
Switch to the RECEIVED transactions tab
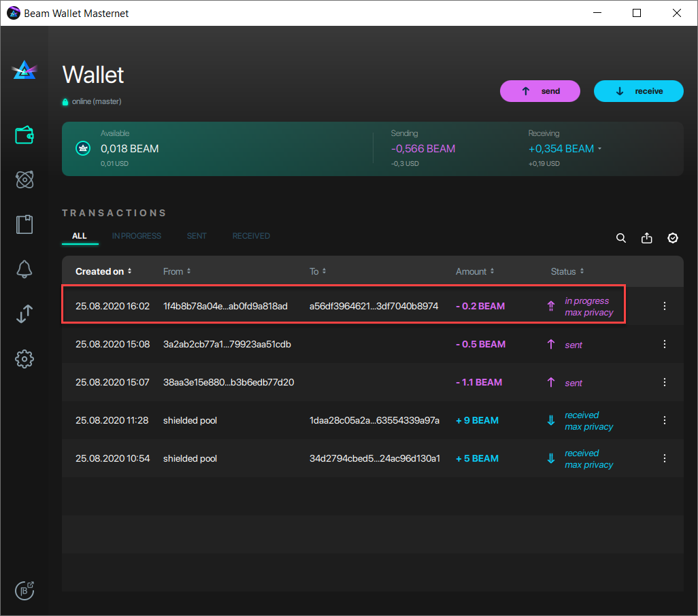click(x=251, y=236)
